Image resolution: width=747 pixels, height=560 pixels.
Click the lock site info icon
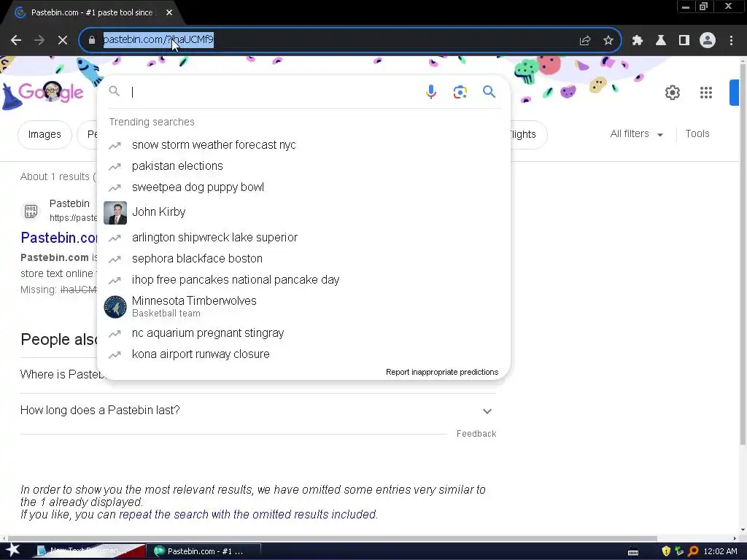[92, 40]
